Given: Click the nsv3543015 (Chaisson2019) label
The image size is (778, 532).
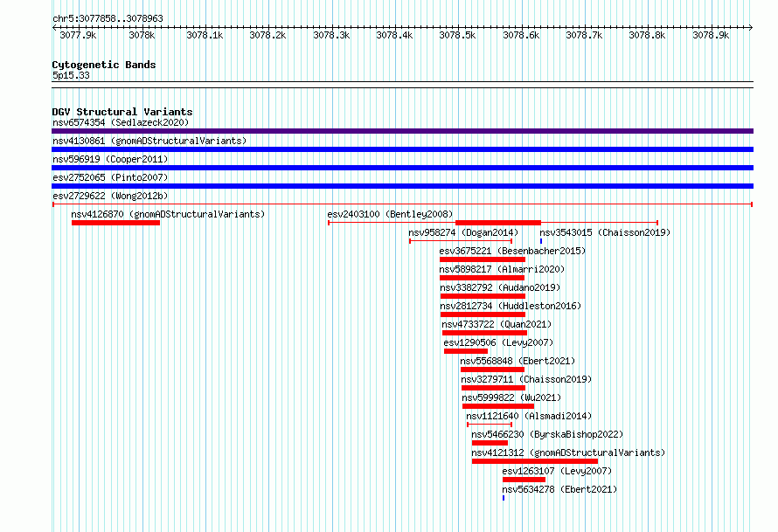Looking at the screenshot, I should [605, 232].
